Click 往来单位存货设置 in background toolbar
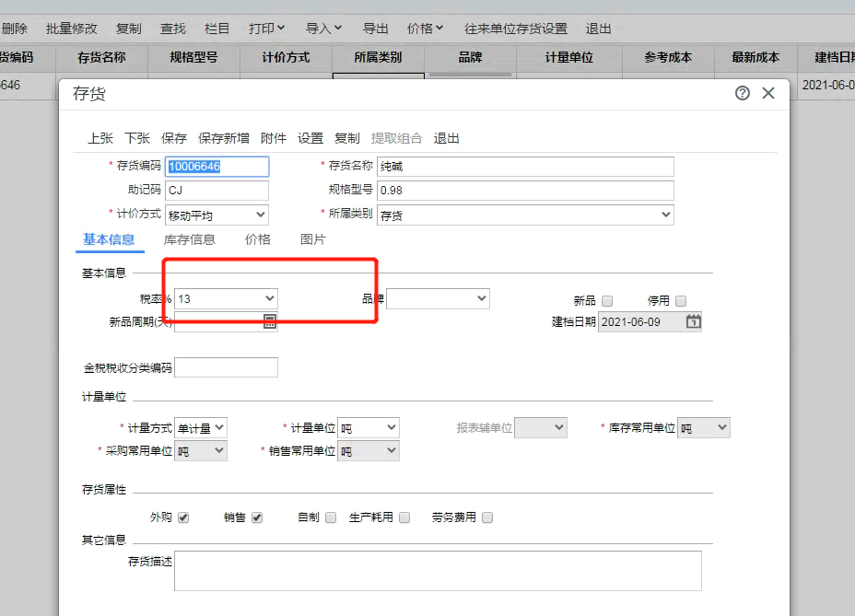This screenshot has height=616, width=855. point(516,29)
